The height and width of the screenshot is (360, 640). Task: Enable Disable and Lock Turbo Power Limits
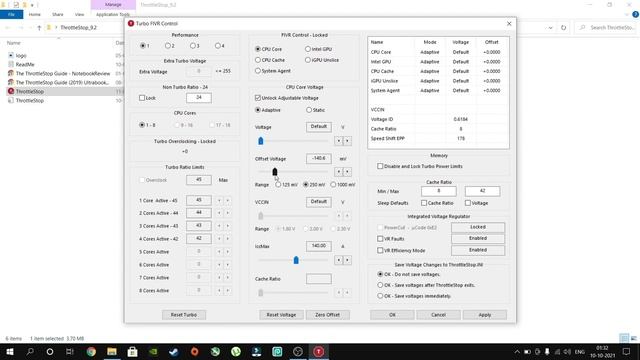pos(380,166)
